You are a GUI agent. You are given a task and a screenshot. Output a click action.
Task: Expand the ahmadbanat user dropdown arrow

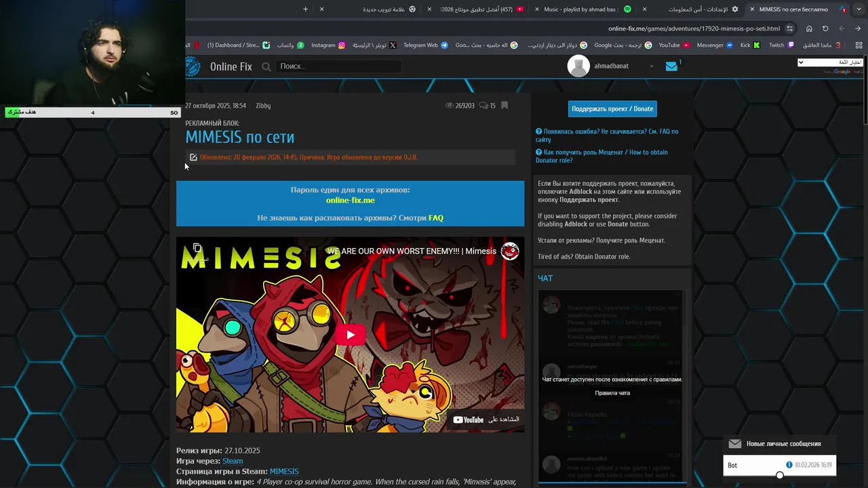(x=651, y=66)
